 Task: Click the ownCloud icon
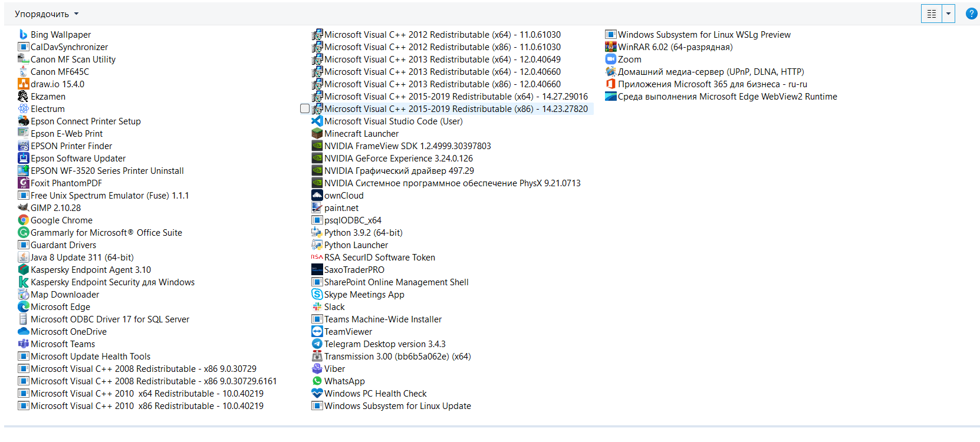(317, 196)
